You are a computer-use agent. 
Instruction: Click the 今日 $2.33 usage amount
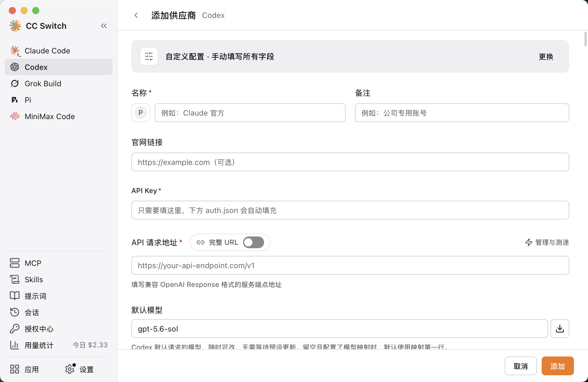point(90,345)
